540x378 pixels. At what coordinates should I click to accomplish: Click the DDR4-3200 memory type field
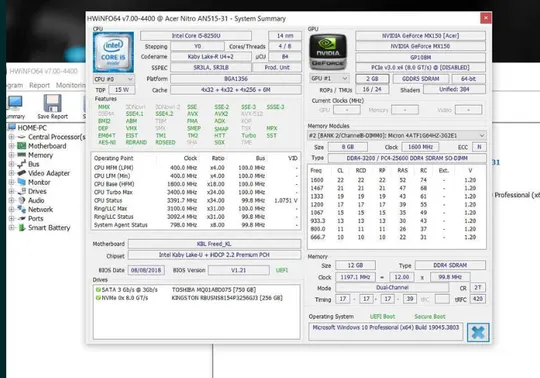(407, 158)
